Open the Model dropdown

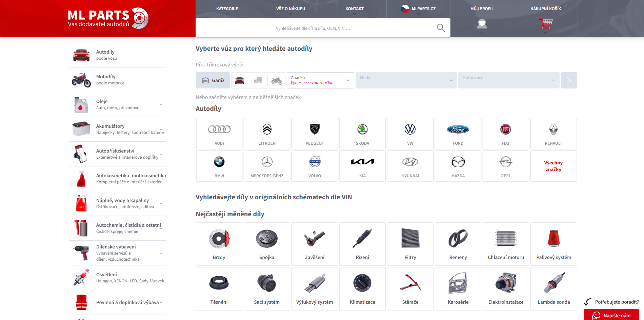click(x=406, y=80)
